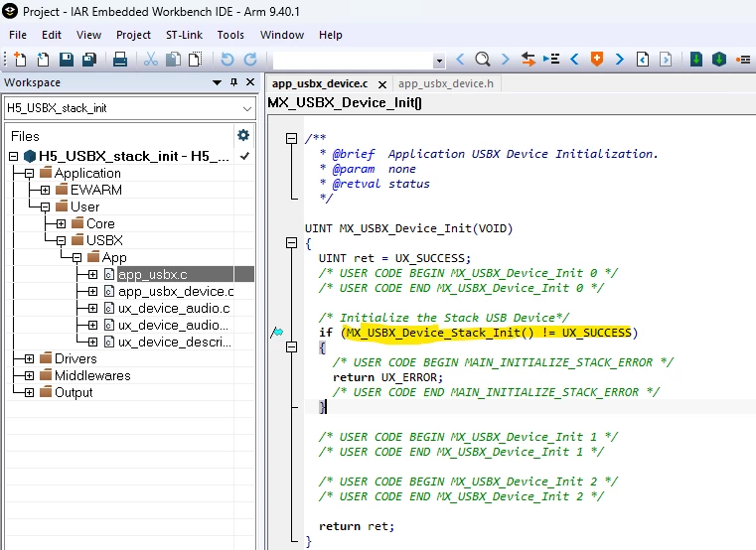Click the Find Next arrow right of magnifier
Image resolution: width=756 pixels, height=550 pixels.
(x=506, y=59)
